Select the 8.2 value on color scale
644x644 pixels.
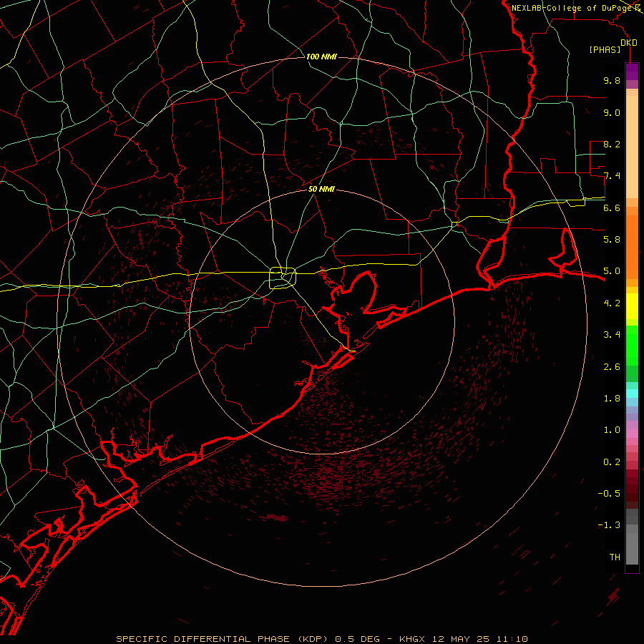(612, 144)
